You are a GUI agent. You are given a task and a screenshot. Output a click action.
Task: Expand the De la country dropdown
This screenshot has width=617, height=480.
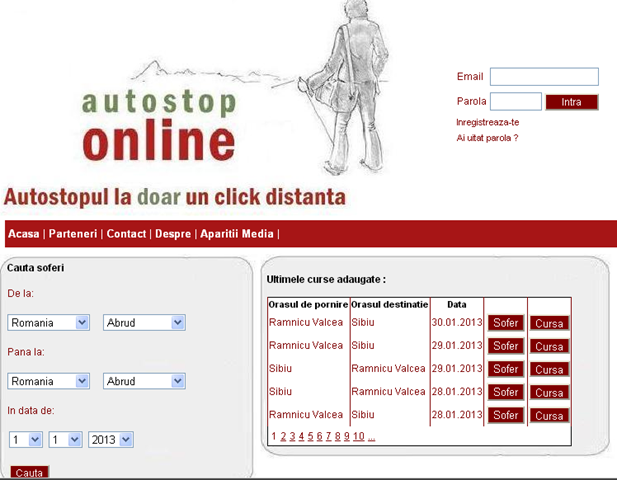[48, 323]
